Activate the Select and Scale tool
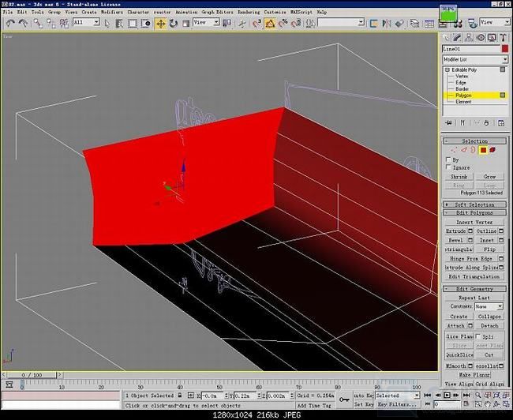 [185, 23]
